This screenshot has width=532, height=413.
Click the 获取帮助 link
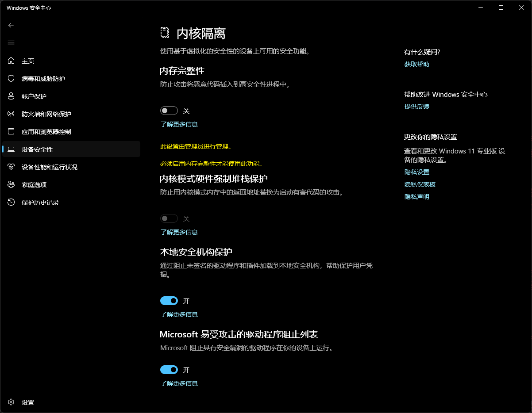(416, 64)
